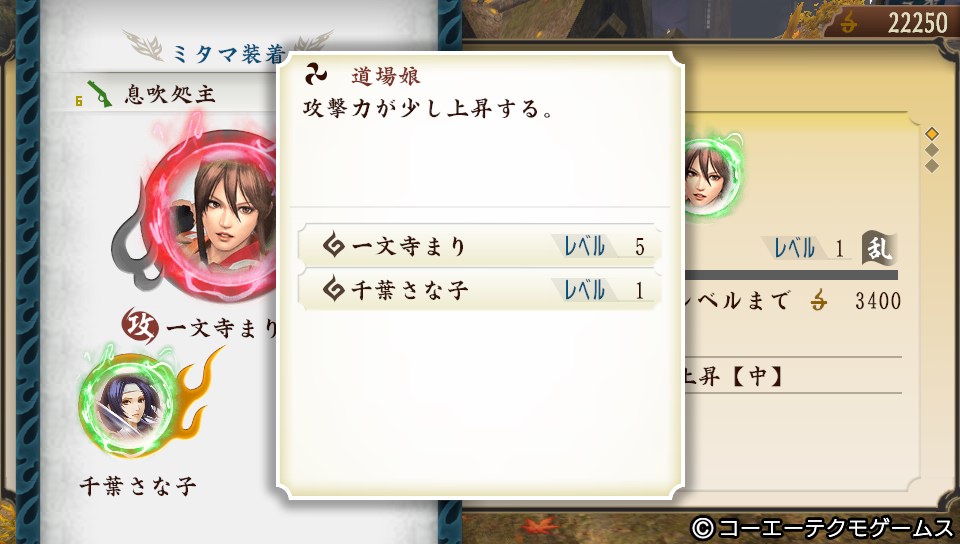Viewport: 960px width, 544px height.
Task: Select the 千葉さな子 list row
Action: coord(479,290)
